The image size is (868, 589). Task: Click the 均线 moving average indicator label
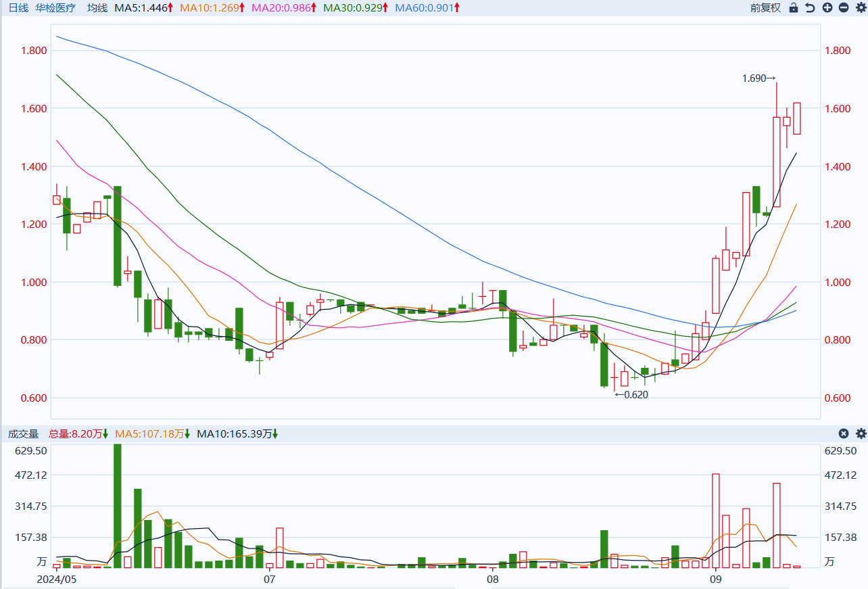97,8
